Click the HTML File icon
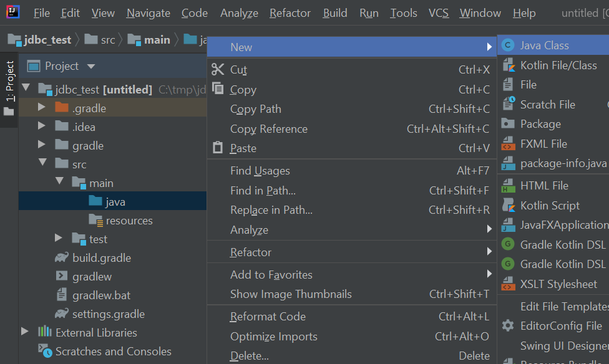609x364 pixels. [509, 186]
